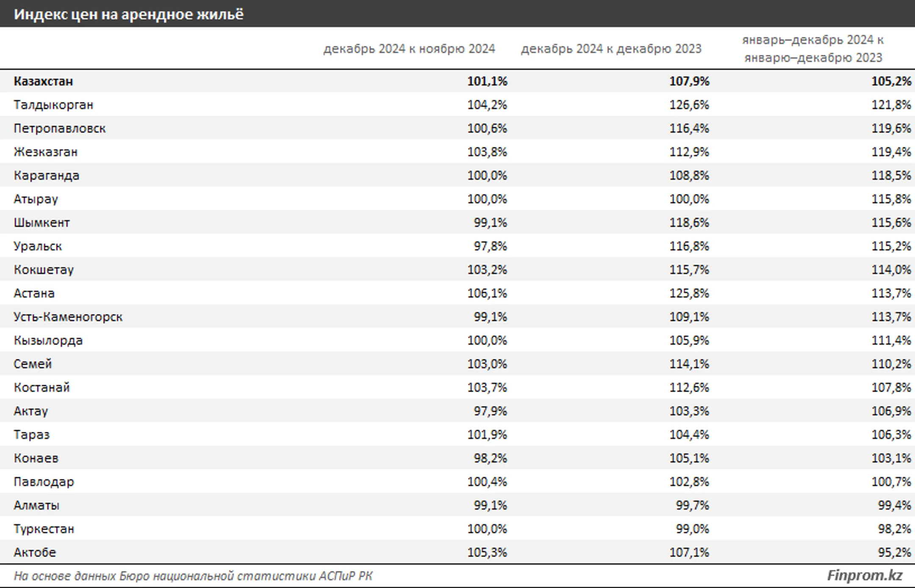Click the Талдыкорган city name

point(53,105)
